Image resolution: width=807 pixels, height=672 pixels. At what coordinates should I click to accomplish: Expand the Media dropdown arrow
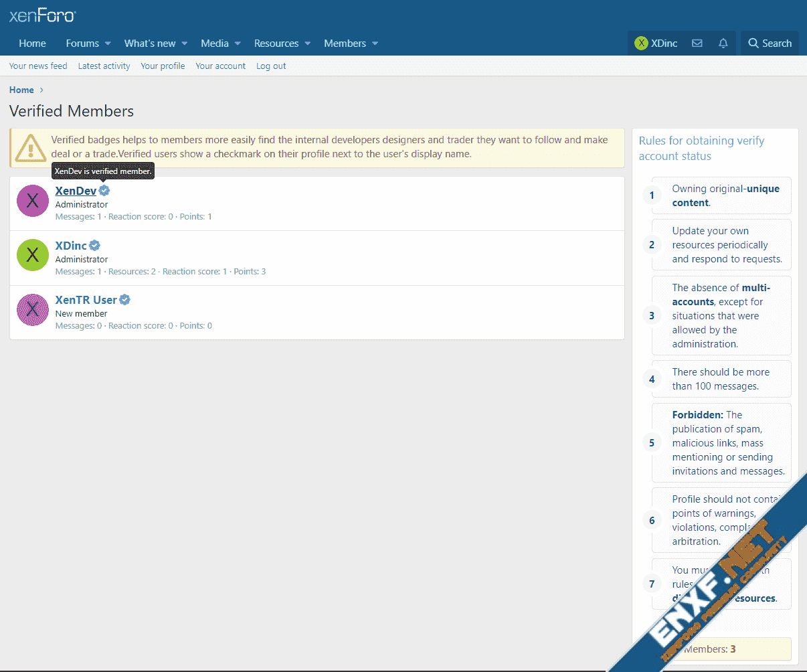pyautogui.click(x=238, y=44)
